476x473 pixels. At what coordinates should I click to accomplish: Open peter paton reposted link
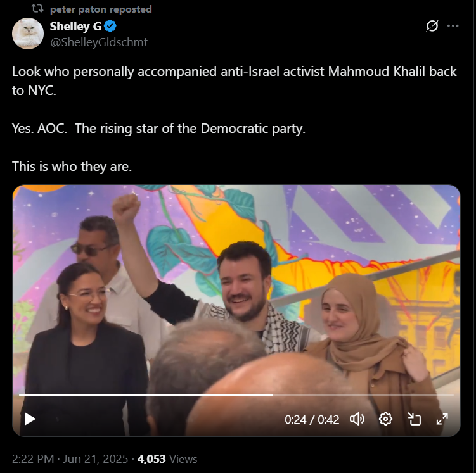101,9
